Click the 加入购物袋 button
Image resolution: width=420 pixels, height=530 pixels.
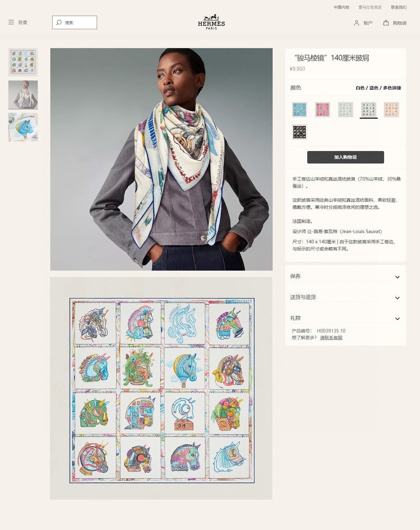346,157
